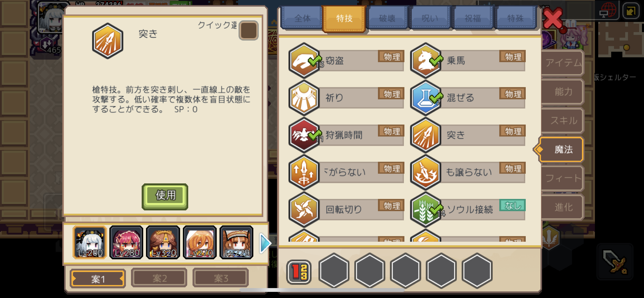Image resolution: width=644 pixels, height=298 pixels.
Task: Click the red X close icon
Action: [x=553, y=18]
